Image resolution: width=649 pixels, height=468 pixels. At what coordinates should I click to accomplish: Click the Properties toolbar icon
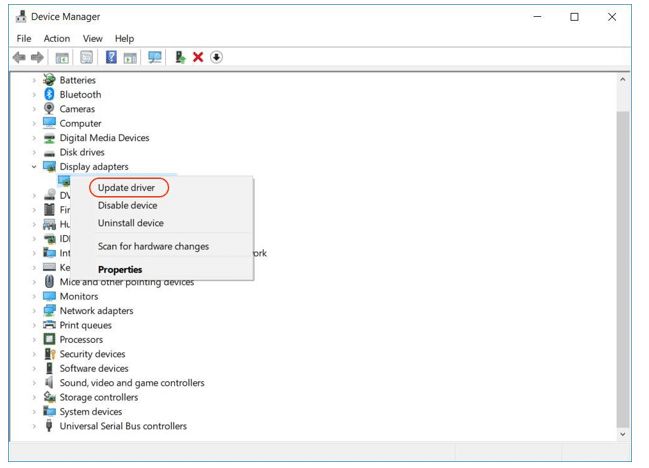pyautogui.click(x=87, y=57)
